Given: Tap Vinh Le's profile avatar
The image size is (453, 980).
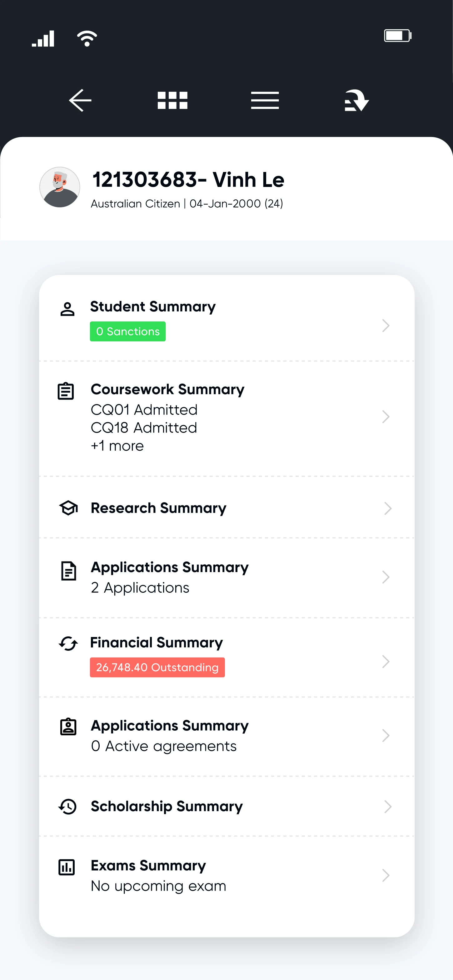Looking at the screenshot, I should (60, 187).
